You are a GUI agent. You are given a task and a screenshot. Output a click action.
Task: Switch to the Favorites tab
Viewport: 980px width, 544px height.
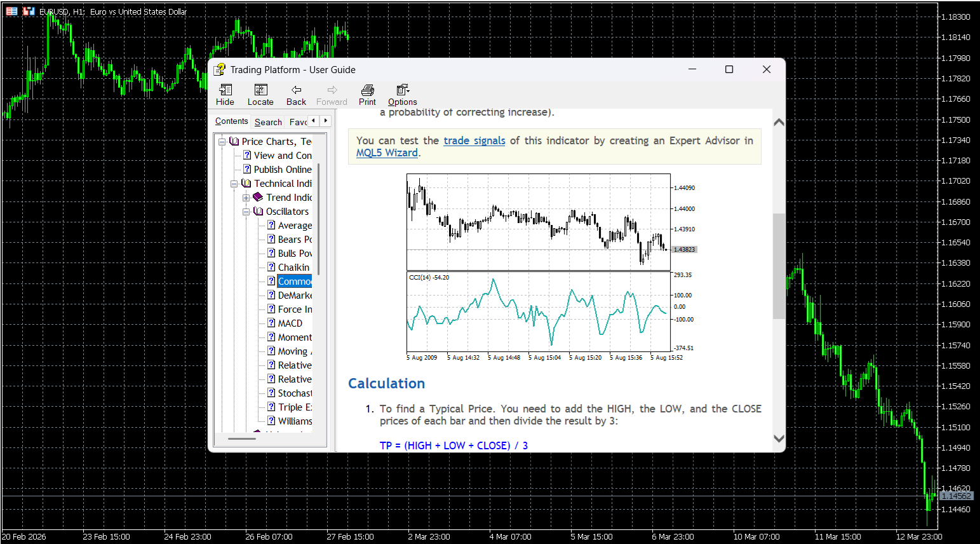pyautogui.click(x=298, y=122)
